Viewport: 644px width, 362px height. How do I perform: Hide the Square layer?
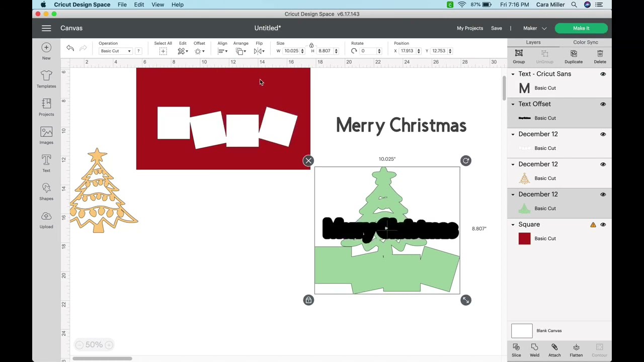tap(603, 225)
